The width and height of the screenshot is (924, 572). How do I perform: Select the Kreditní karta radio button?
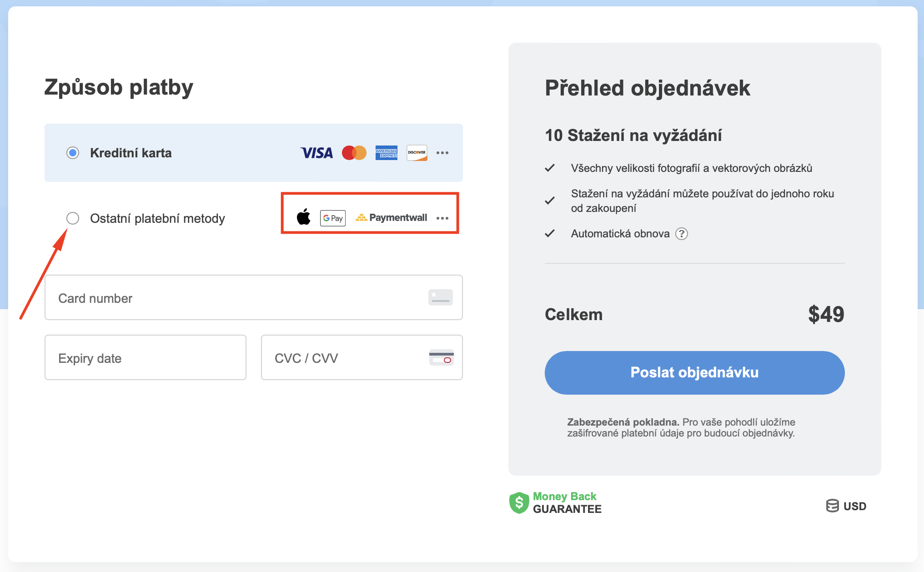pyautogui.click(x=72, y=153)
